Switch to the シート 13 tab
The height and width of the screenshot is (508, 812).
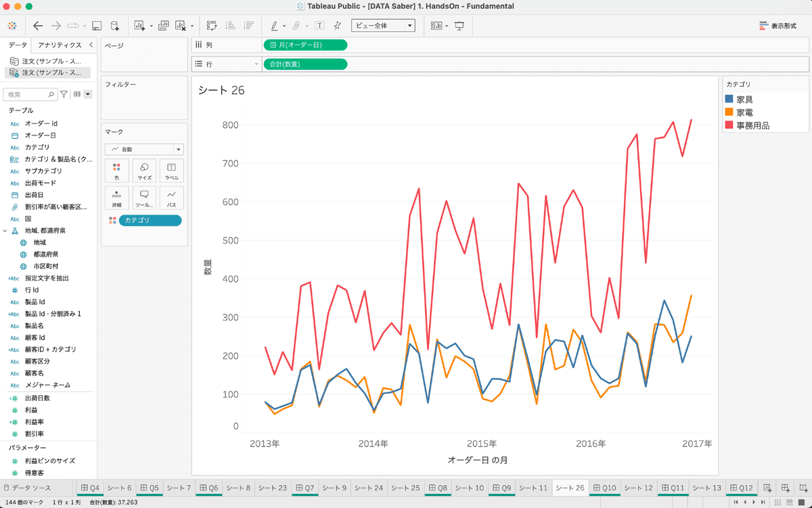[x=707, y=488]
